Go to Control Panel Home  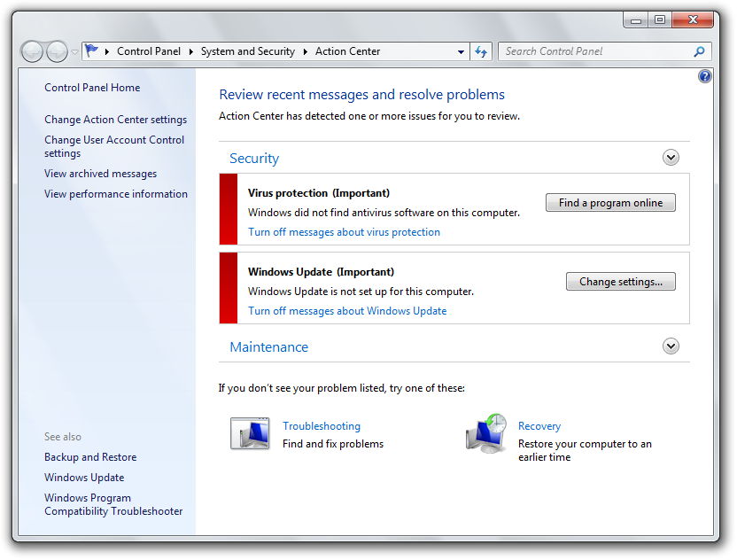(x=92, y=88)
